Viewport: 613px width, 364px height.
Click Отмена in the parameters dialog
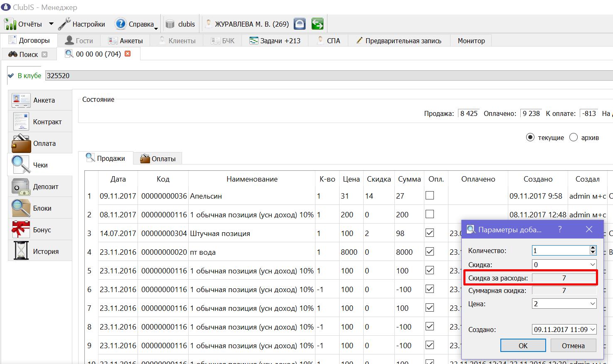tap(573, 345)
